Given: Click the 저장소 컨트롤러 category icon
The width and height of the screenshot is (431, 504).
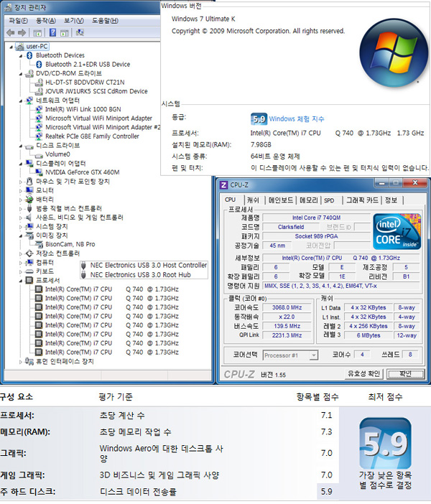Looking at the screenshot, I should 29,253.
